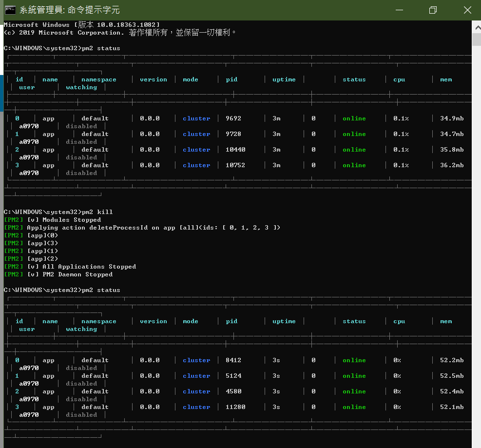Click '[app](1)' log line
The height and width of the screenshot is (448, 481).
pos(31,251)
